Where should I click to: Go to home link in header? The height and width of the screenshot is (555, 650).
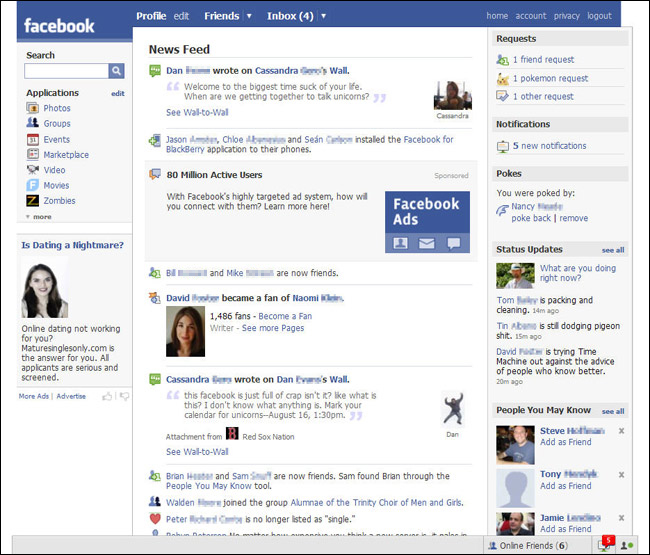click(497, 16)
